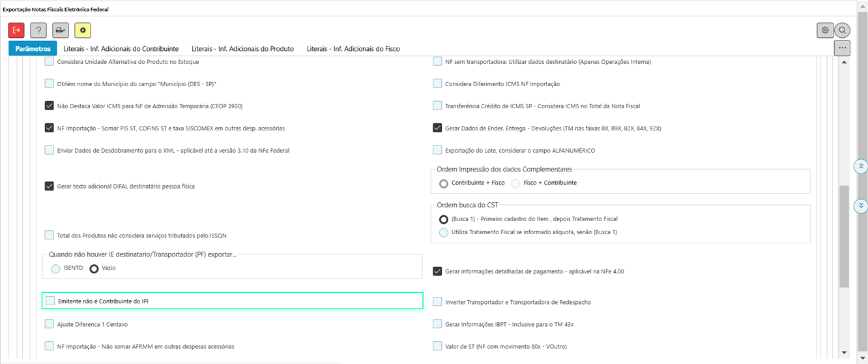Open Literais - Inf. Adicionais do Fisco tab
Image resolution: width=868 pixels, height=364 pixels.
[353, 49]
